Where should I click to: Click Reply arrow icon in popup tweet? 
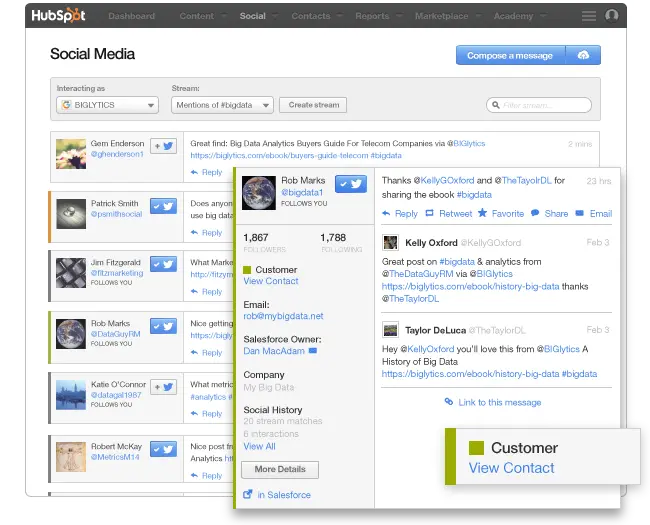click(386, 214)
